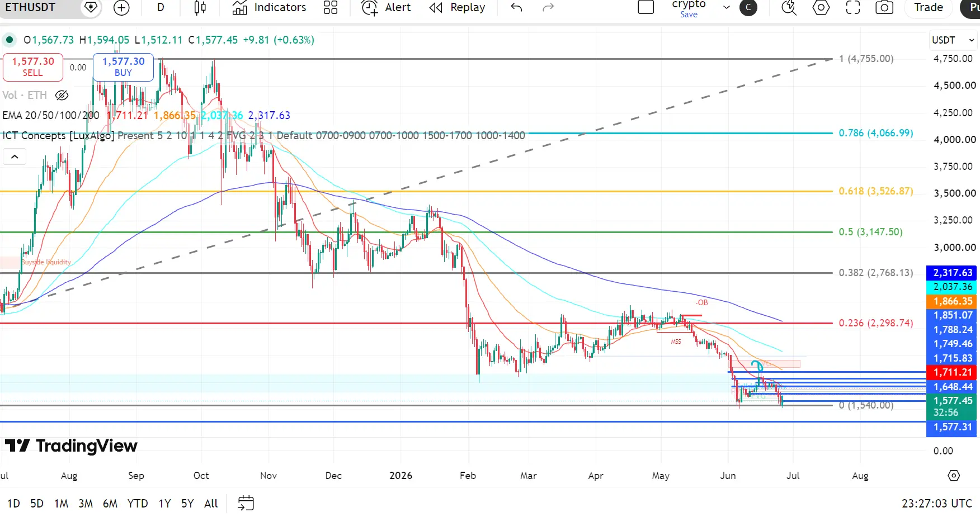Viewport: 980px width, 517px height.
Task: Add a symbol to compare with plus icon
Action: (x=121, y=7)
